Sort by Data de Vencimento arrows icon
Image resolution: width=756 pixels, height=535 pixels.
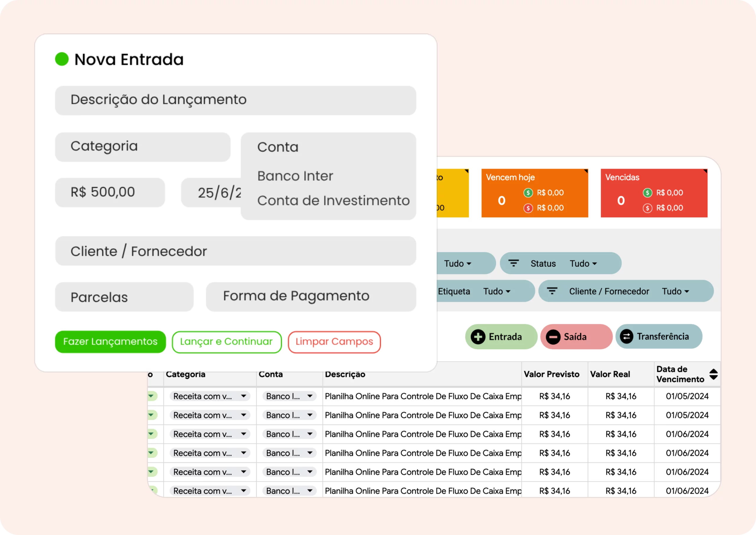pyautogui.click(x=713, y=374)
